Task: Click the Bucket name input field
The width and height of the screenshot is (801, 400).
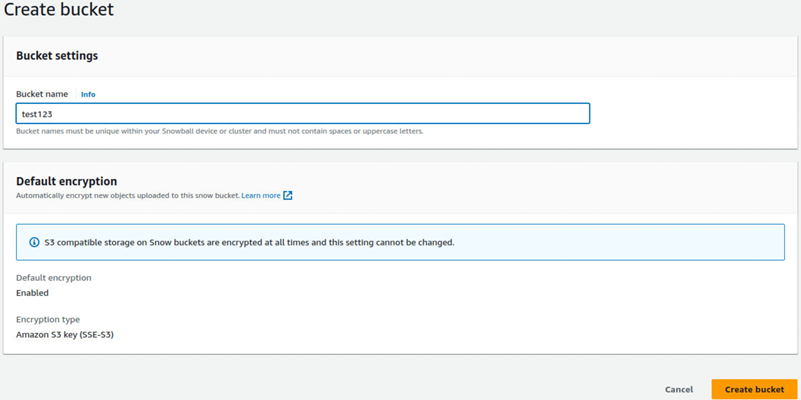Action: click(x=302, y=114)
